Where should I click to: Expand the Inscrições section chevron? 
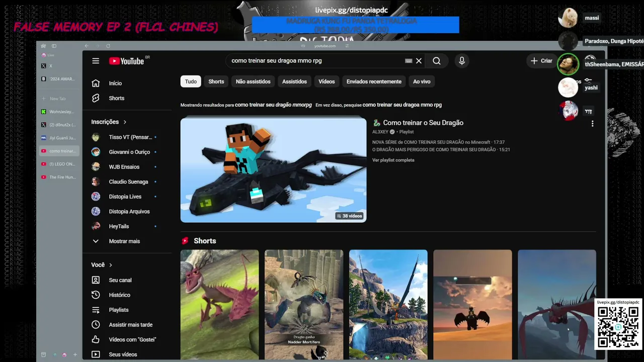pyautogui.click(x=125, y=122)
